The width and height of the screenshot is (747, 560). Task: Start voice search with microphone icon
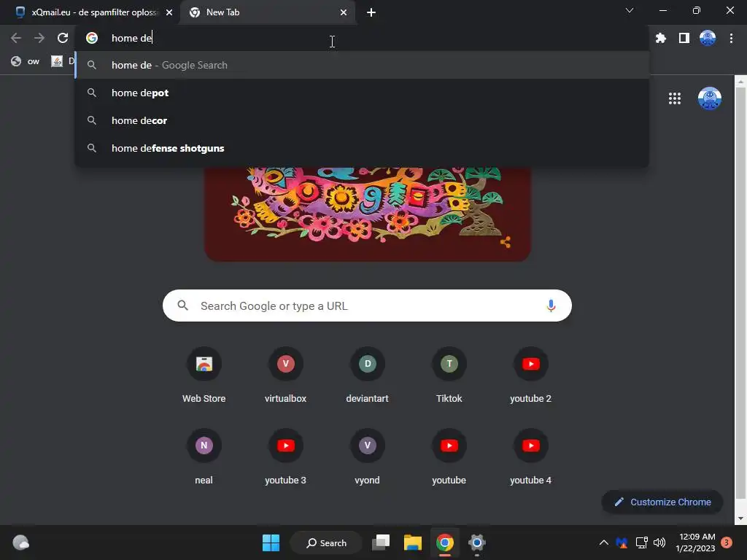[551, 306]
